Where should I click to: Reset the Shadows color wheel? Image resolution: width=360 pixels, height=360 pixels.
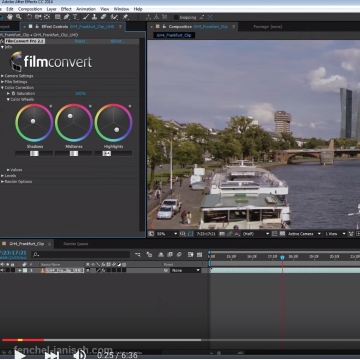click(51, 106)
